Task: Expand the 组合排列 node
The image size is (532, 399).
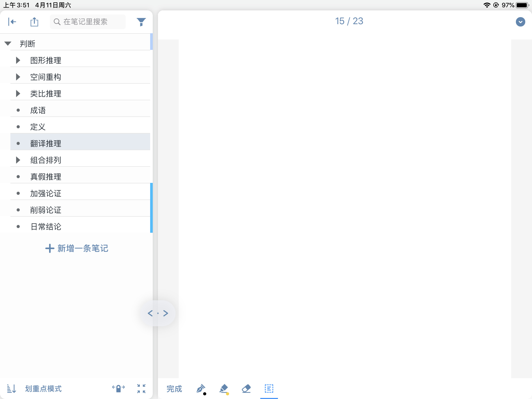Action: pyautogui.click(x=18, y=160)
